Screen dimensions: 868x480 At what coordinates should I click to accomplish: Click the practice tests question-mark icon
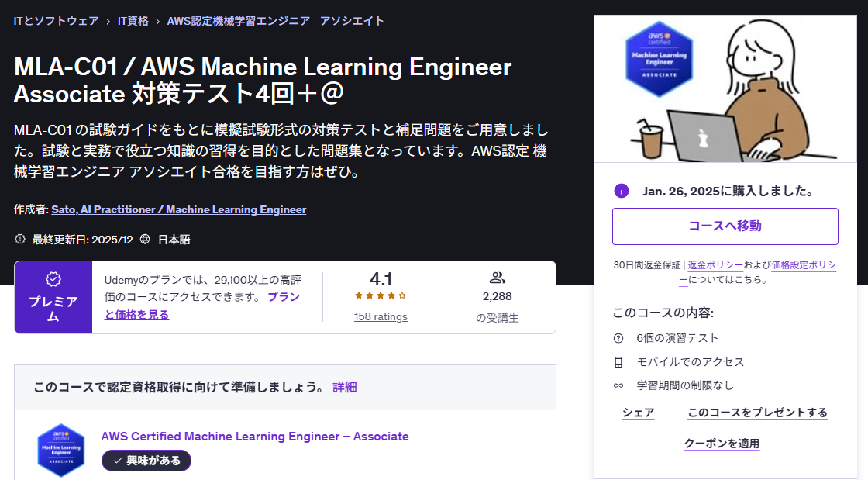(x=618, y=338)
